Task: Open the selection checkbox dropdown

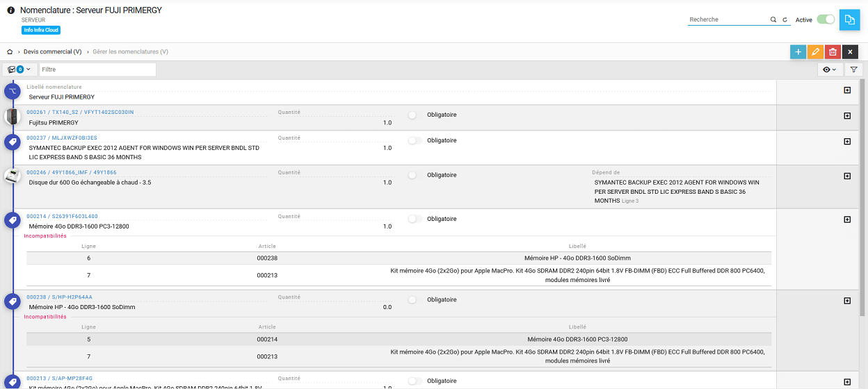Action: (20, 69)
